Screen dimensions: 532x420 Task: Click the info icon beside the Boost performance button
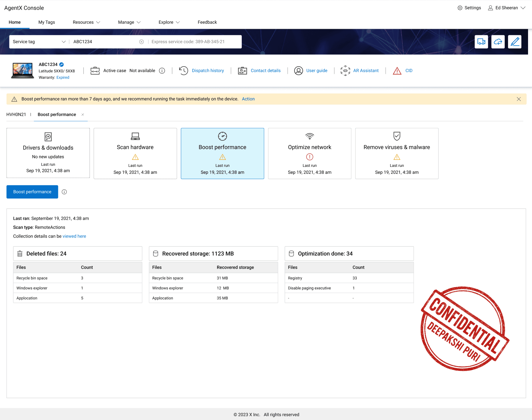pos(64,192)
